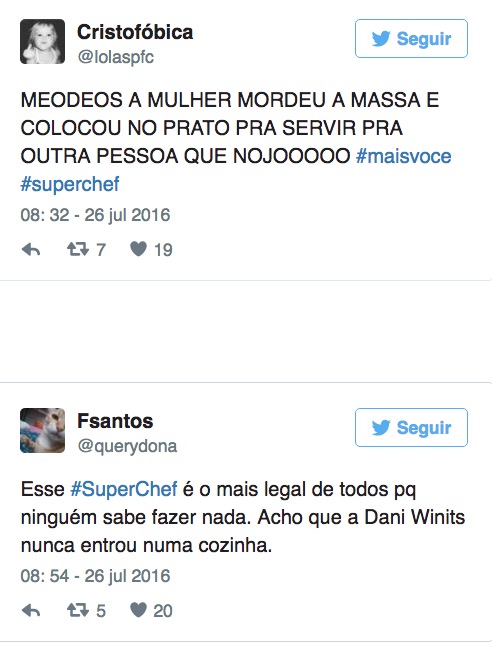Open the 08:54 - 26 jul 2016 timestamp
This screenshot has width=492, height=656.
[95, 576]
